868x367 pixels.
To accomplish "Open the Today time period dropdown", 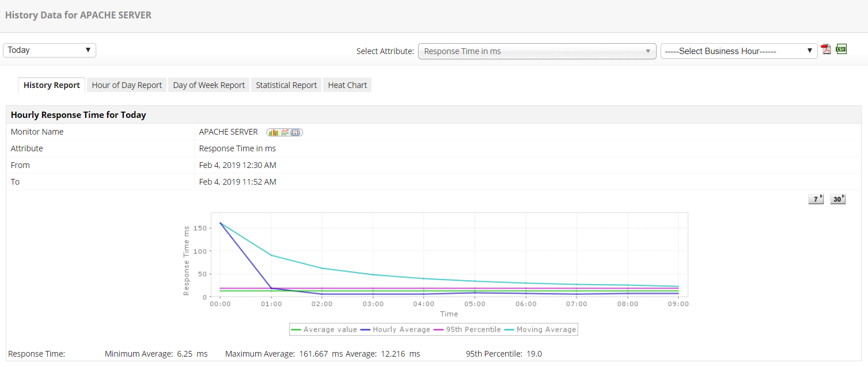I will tap(49, 50).
